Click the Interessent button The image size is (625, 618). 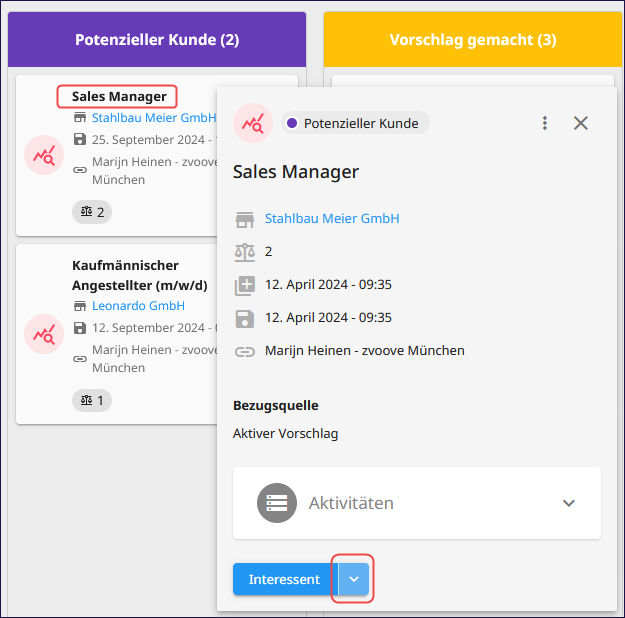coord(285,579)
